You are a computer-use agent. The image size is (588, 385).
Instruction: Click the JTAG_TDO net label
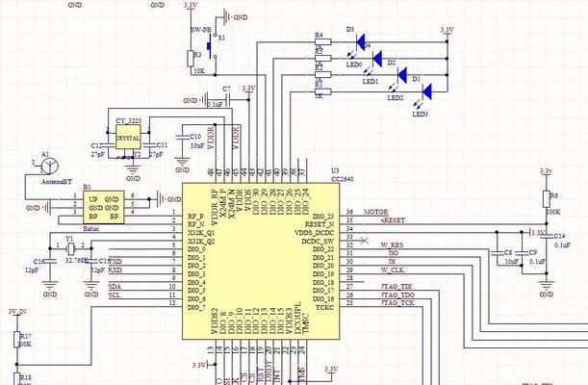397,295
